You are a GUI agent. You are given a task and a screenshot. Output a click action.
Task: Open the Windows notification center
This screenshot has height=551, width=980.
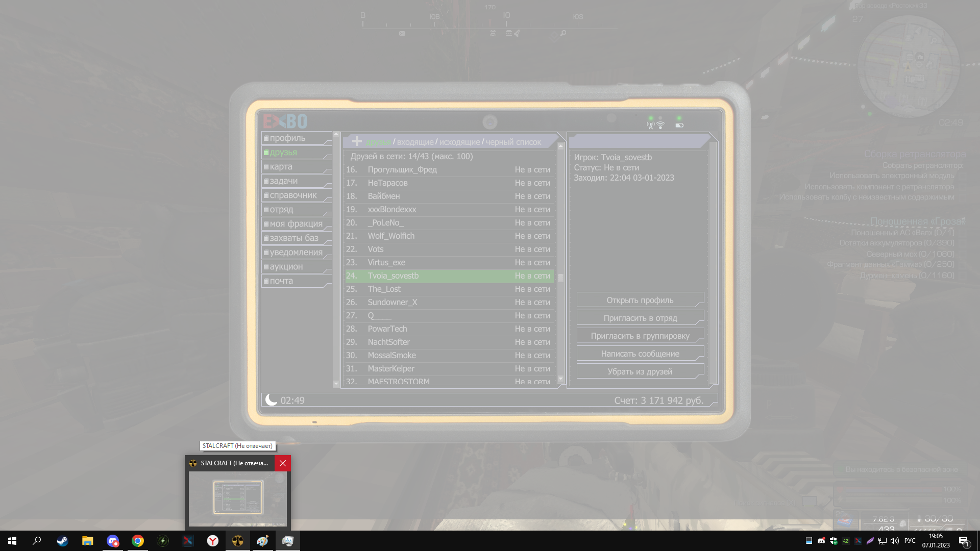point(964,541)
